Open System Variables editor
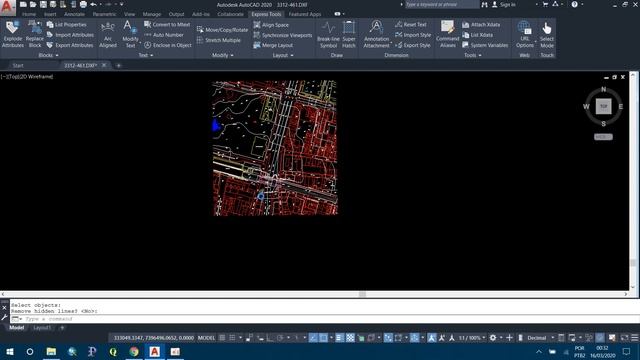Image resolution: width=640 pixels, height=360 pixels. pyautogui.click(x=485, y=45)
